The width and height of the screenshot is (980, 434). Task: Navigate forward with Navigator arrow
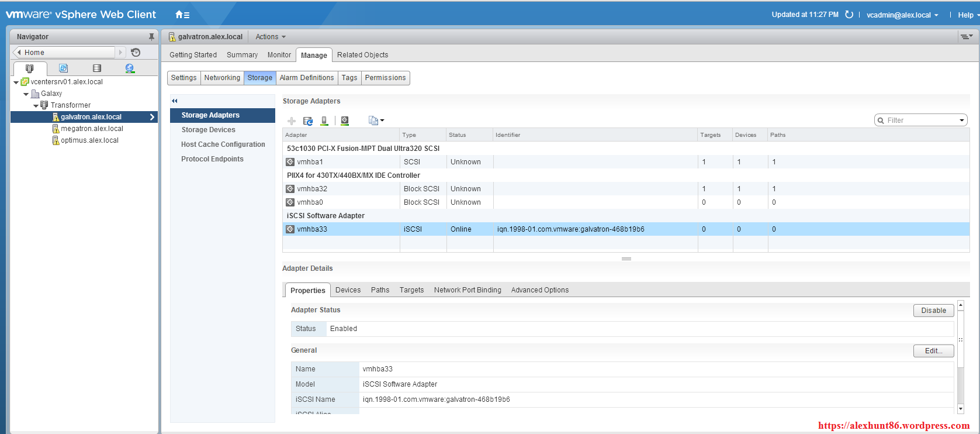pyautogui.click(x=121, y=52)
